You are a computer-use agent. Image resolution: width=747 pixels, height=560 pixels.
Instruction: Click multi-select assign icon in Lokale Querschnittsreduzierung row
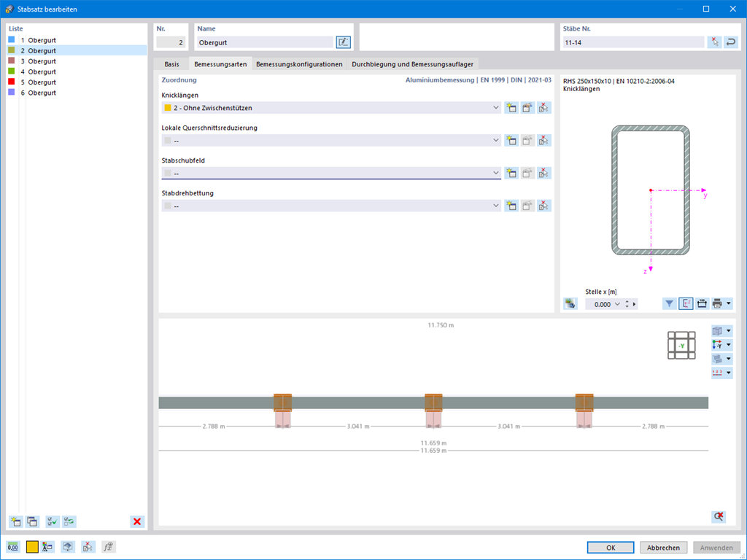pos(543,141)
